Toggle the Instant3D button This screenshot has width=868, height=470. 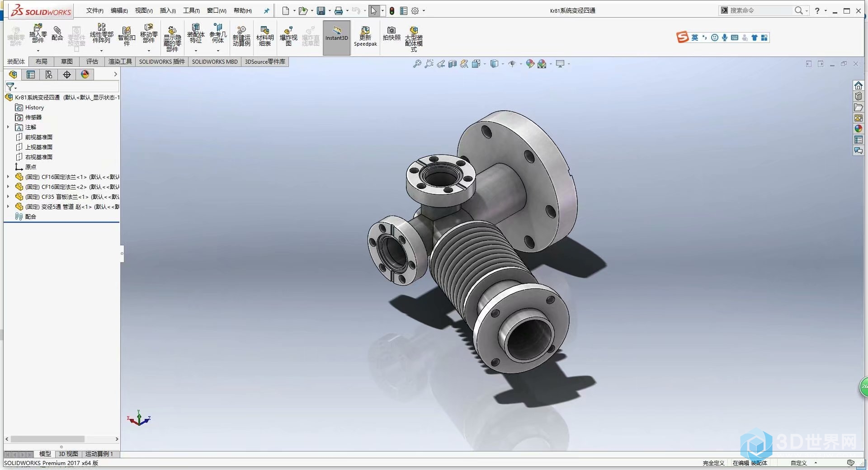(x=337, y=38)
